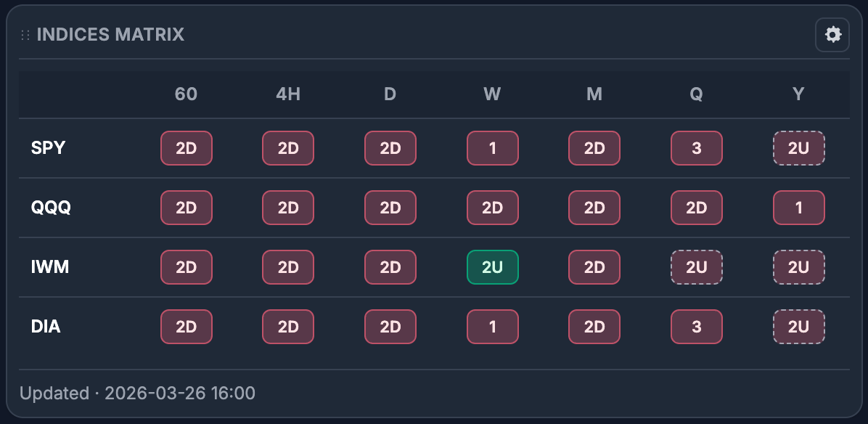The width and height of the screenshot is (868, 424).
Task: Select the weekly "1" badge for SPY
Action: coord(493,148)
